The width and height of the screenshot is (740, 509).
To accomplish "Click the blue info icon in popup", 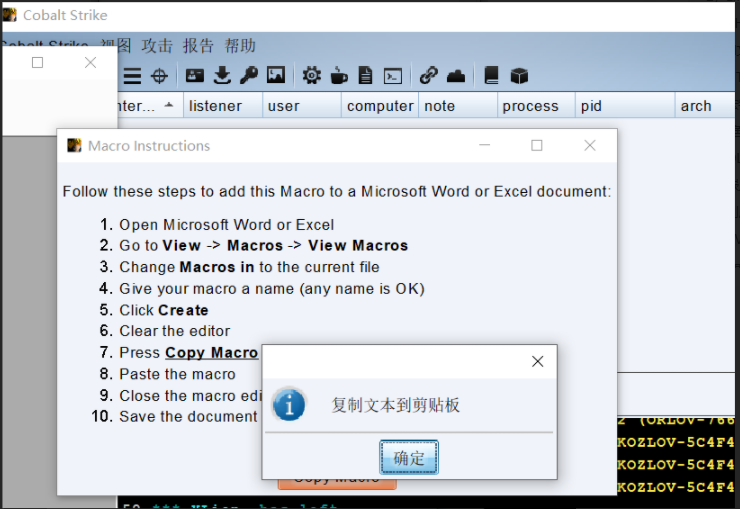I will click(x=289, y=405).
